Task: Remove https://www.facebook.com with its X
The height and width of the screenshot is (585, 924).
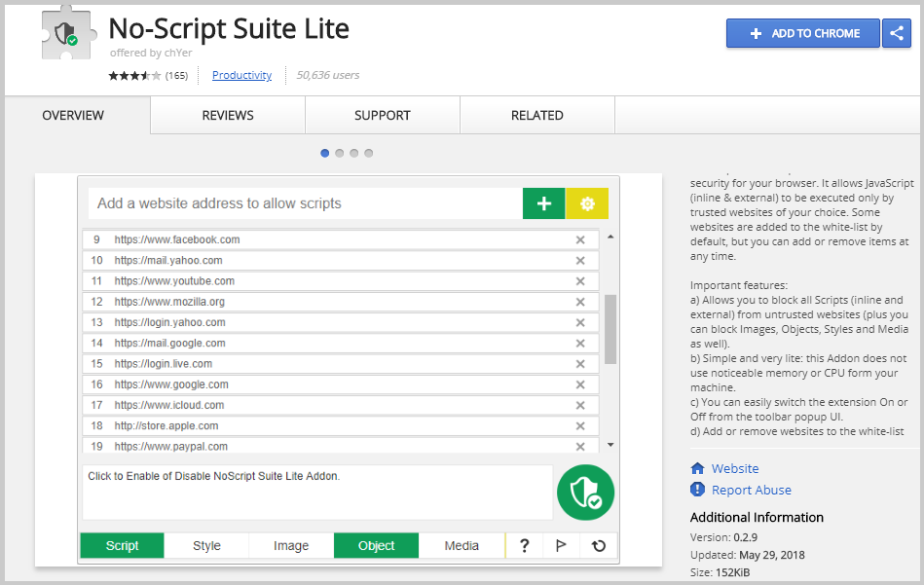Action: (x=580, y=239)
